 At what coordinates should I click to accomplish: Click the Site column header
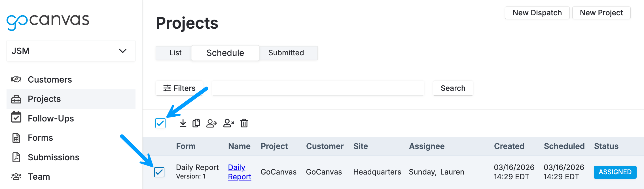361,146
